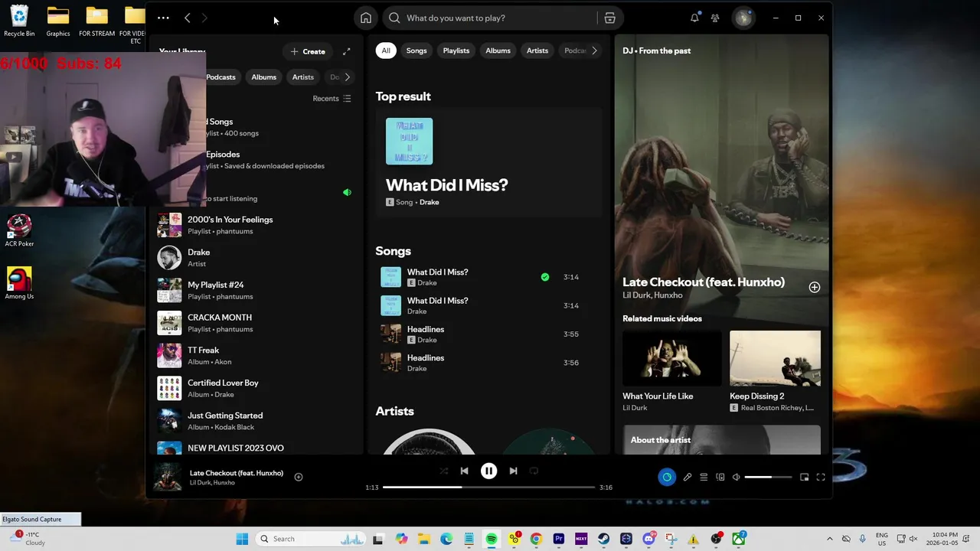The width and height of the screenshot is (980, 551).
Task: Open the FOR STREAM desktop folder
Action: (x=97, y=21)
